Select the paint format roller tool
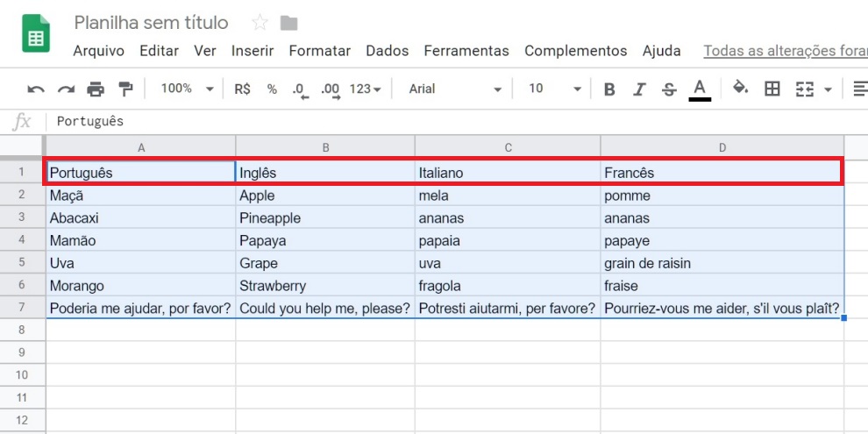Viewport: 868px width, 434px height. [x=125, y=89]
